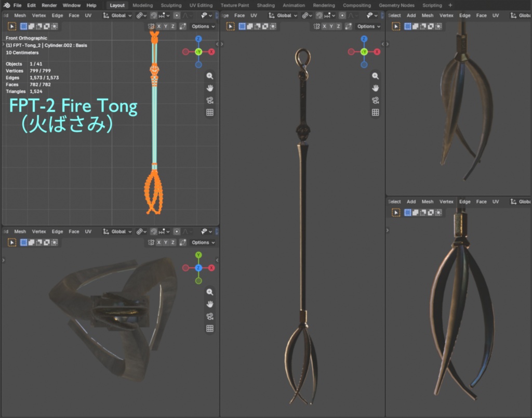Open the Help menu
532x418 pixels.
pos(91,5)
